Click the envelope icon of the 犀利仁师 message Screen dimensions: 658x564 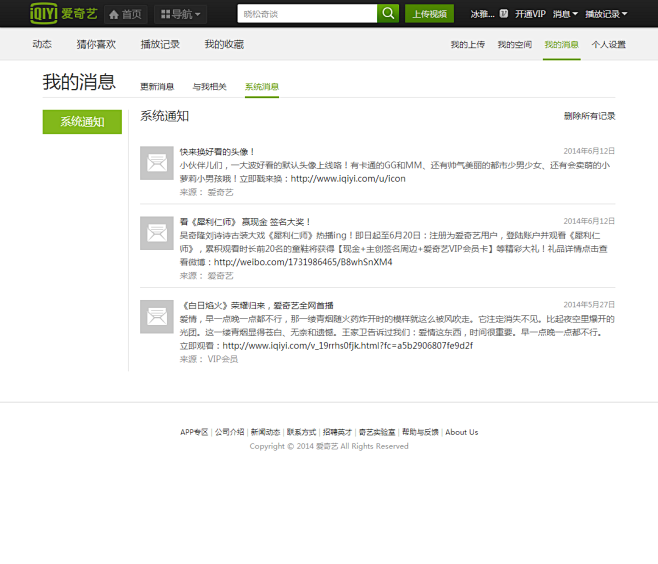pyautogui.click(x=157, y=233)
